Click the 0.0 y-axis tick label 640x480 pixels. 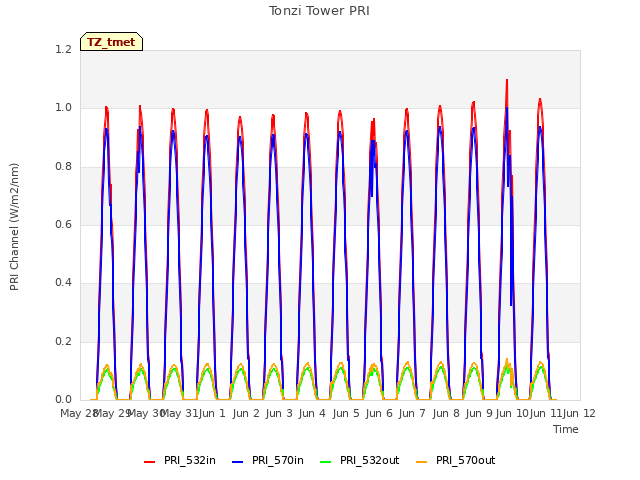click(x=63, y=399)
